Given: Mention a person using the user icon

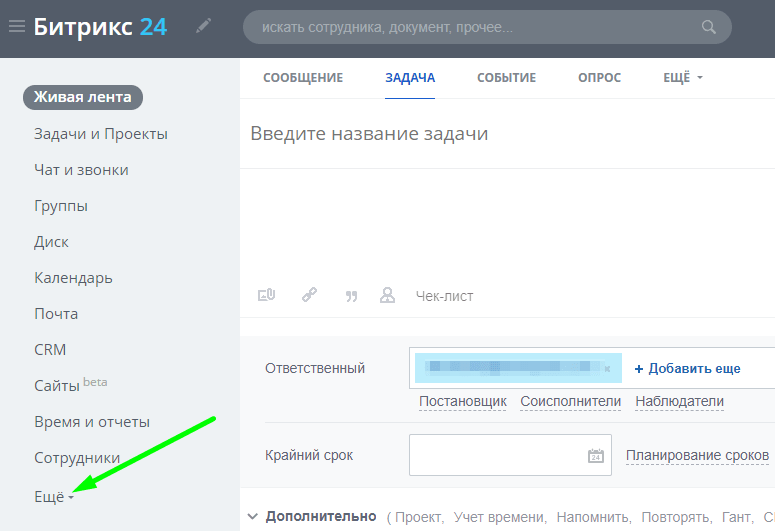Looking at the screenshot, I should coord(388,295).
